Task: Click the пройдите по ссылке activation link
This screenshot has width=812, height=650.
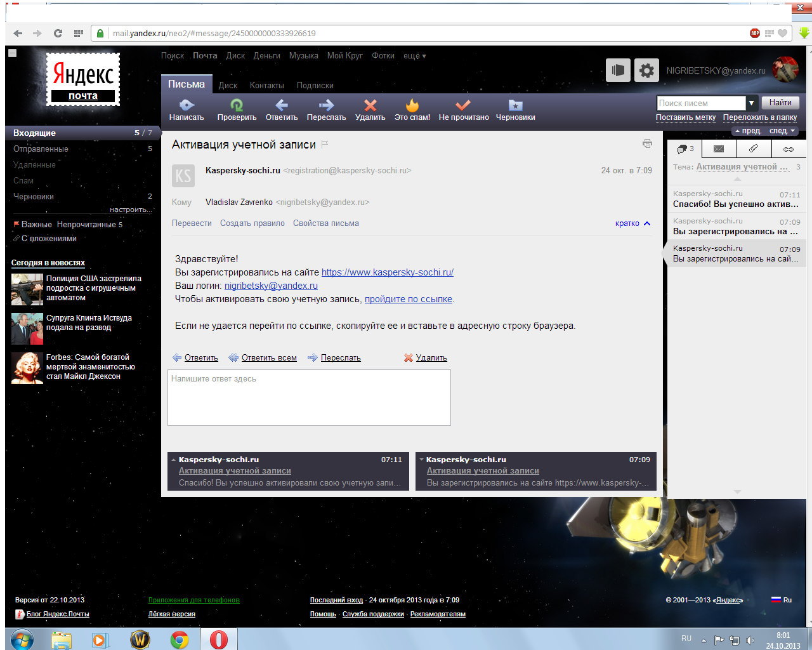Action: pyautogui.click(x=409, y=299)
